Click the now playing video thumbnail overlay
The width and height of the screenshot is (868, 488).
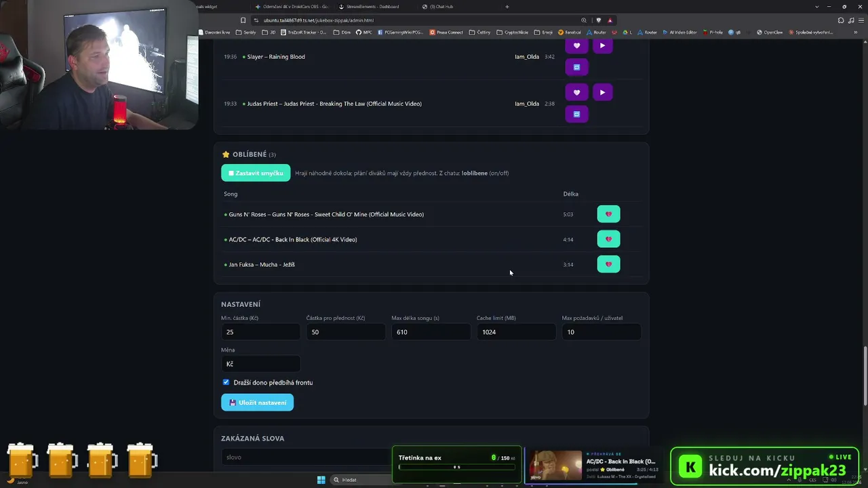coord(555,466)
